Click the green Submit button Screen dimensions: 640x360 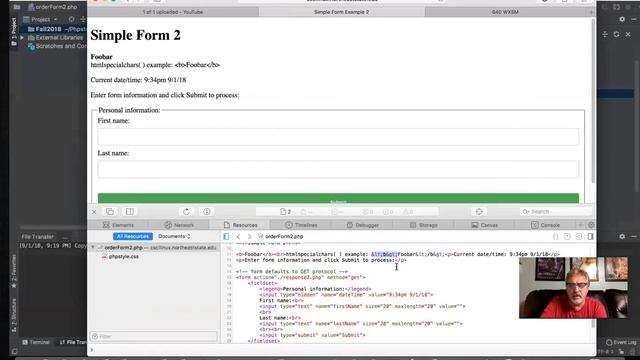[x=338, y=198]
